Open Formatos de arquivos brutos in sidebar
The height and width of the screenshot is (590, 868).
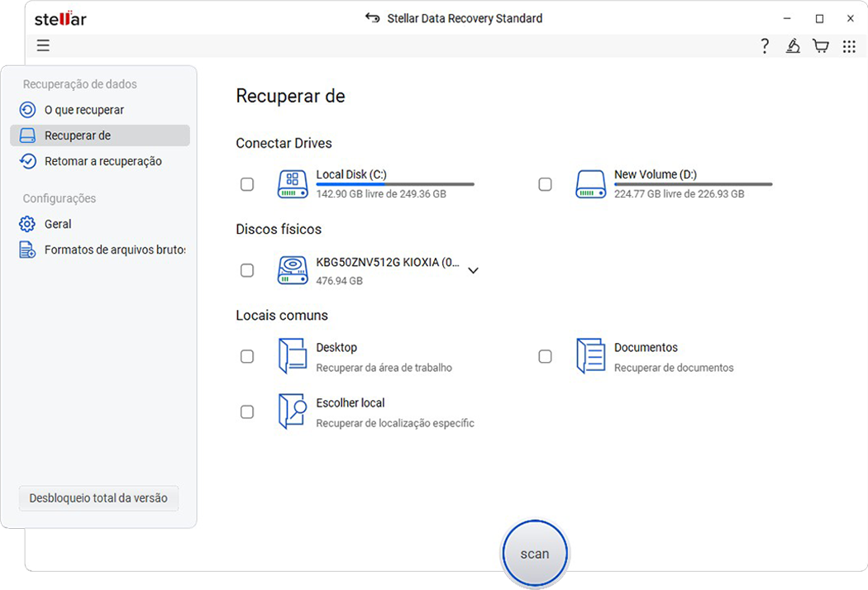point(100,250)
